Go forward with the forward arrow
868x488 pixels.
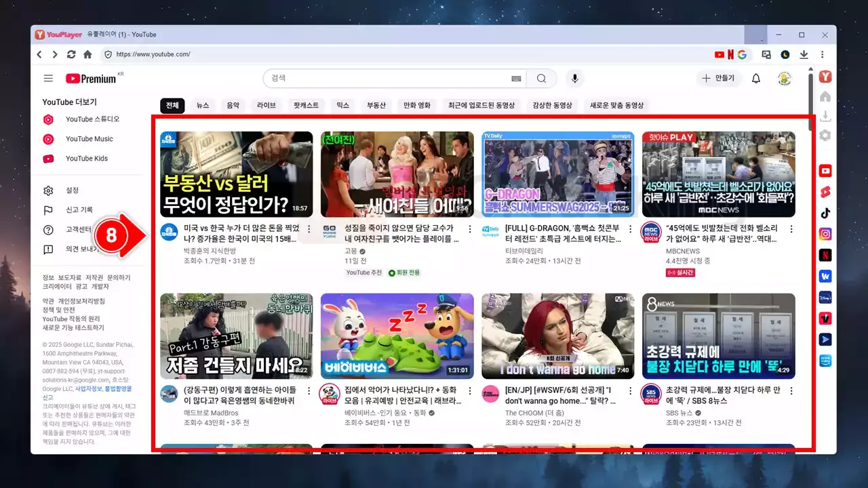point(54,54)
